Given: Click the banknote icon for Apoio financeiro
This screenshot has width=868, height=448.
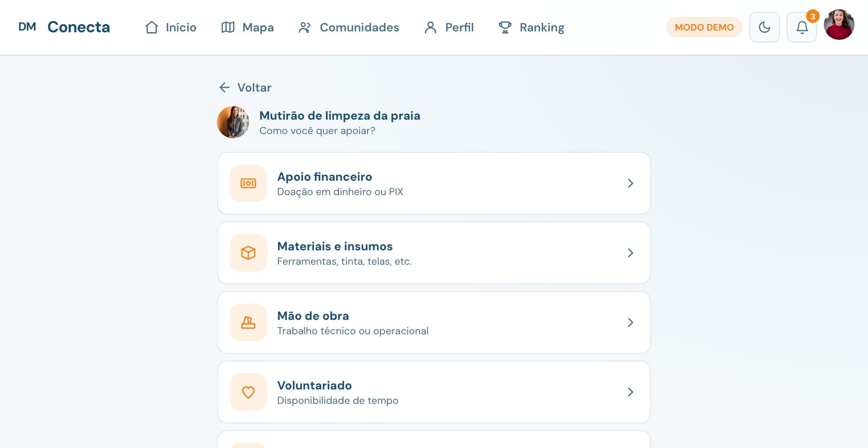Looking at the screenshot, I should click(248, 183).
